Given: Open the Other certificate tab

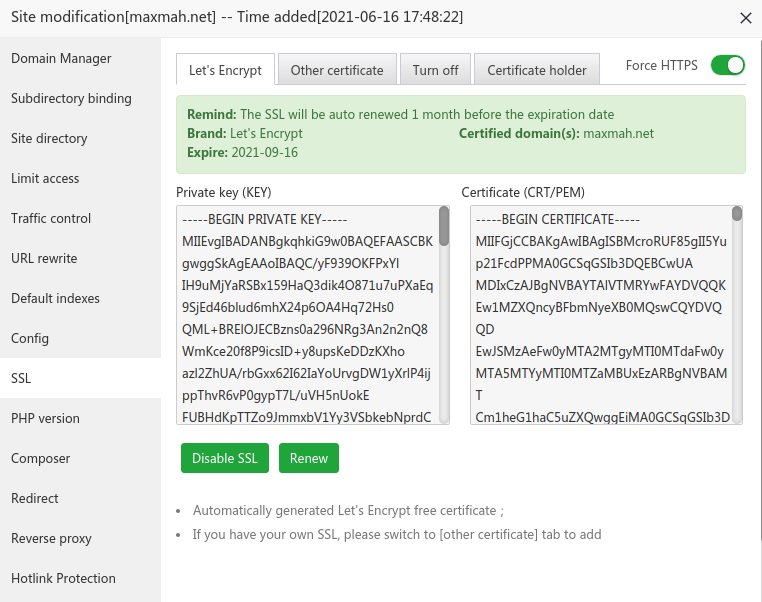Looking at the screenshot, I should [337, 70].
